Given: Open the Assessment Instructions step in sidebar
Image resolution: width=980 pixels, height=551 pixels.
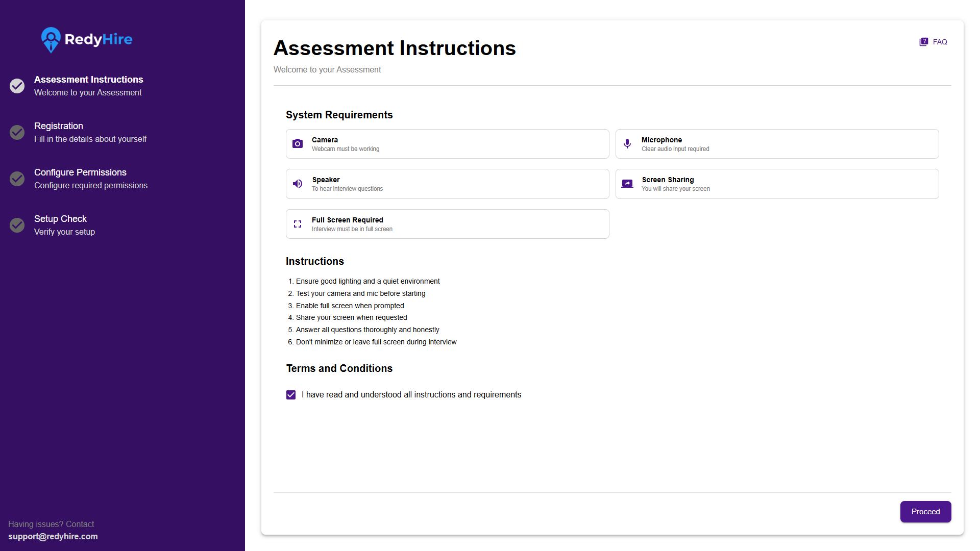Looking at the screenshot, I should pos(88,86).
